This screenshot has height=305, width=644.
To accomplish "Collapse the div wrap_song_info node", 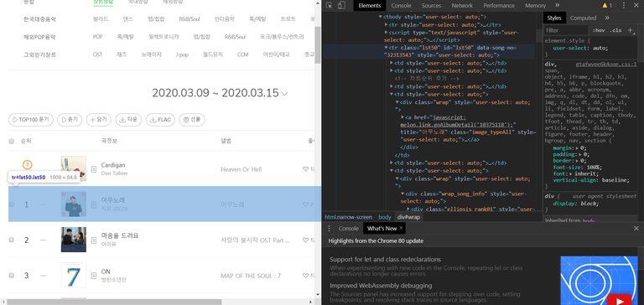I will [402, 194].
